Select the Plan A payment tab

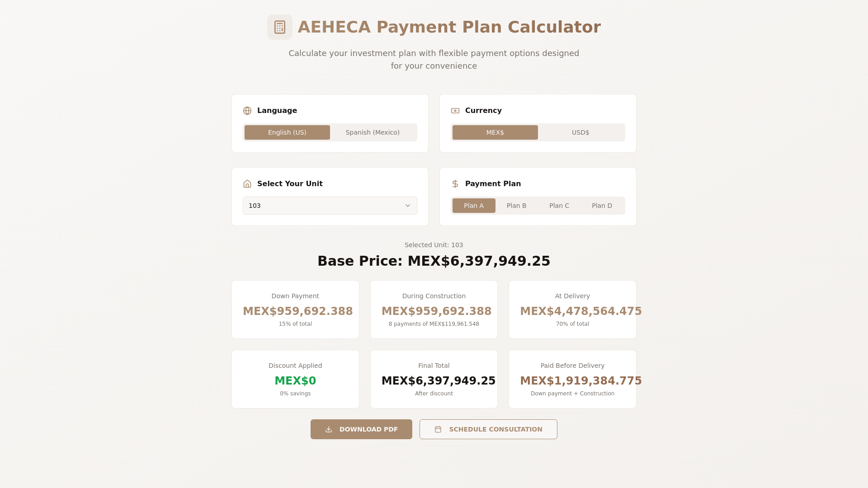coord(474,206)
